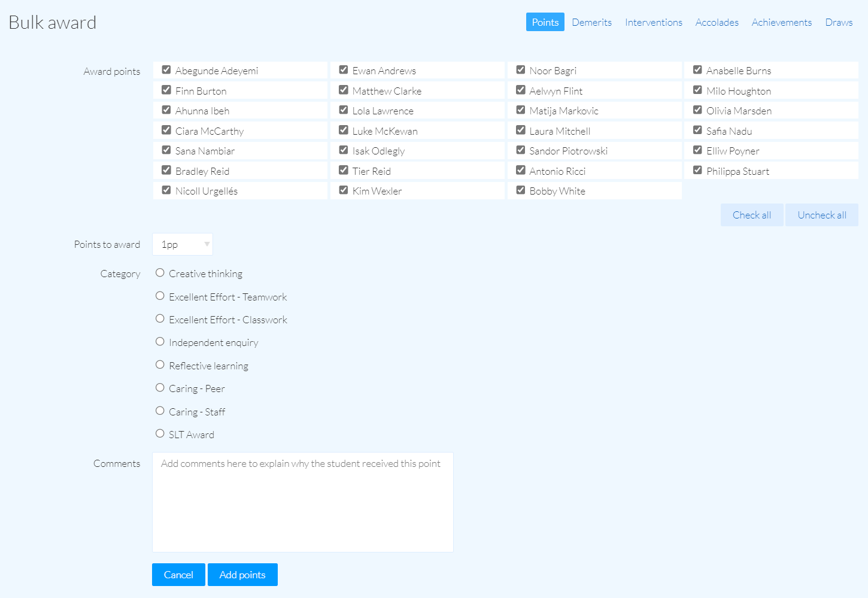Uncheck Nicoll Urgellés in student list
The image size is (868, 598).
coord(166,190)
